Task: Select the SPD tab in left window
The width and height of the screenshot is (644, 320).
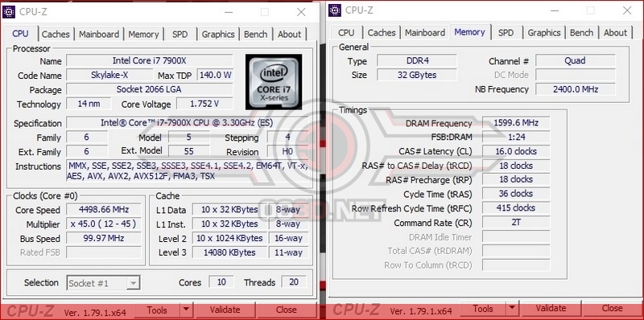Action: coord(180,34)
